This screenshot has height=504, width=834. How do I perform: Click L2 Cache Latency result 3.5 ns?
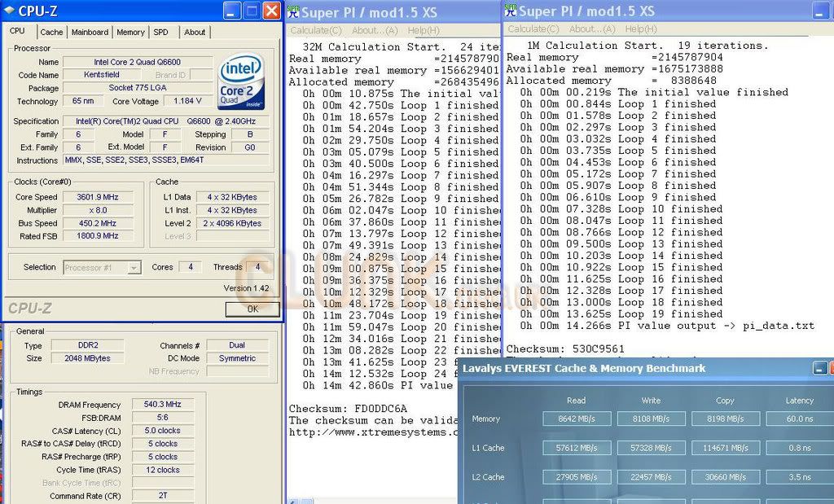point(800,477)
